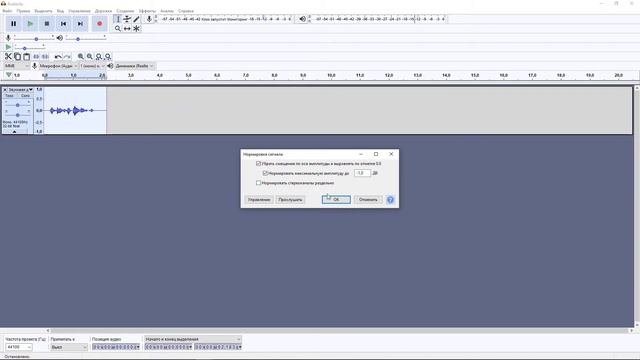Select the Draw (pencil) tool
The height and width of the screenshot is (360, 640).
[136, 19]
